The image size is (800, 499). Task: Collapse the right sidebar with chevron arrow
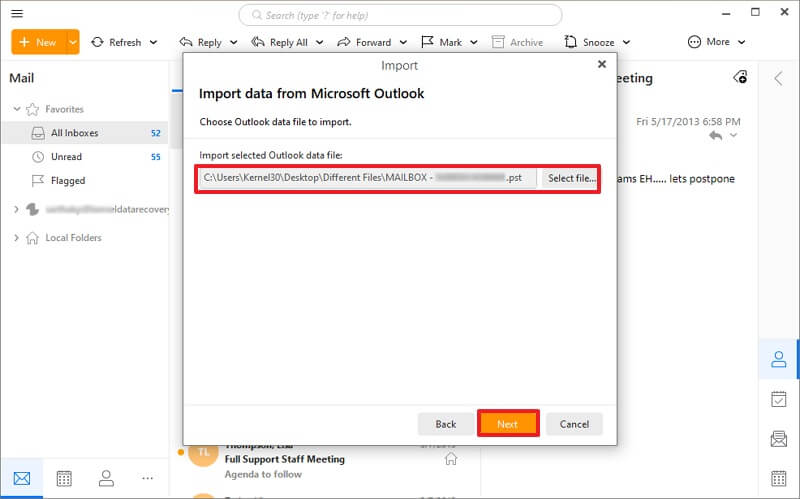coord(779,79)
